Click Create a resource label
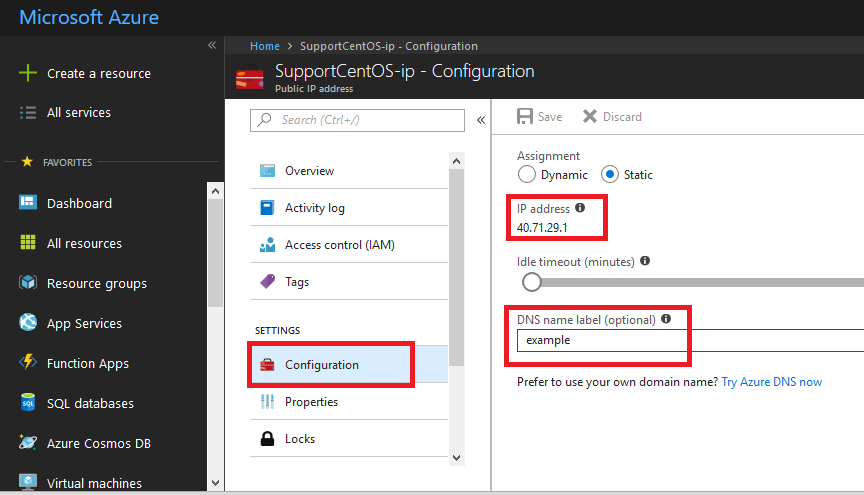864x495 pixels. pos(99,73)
